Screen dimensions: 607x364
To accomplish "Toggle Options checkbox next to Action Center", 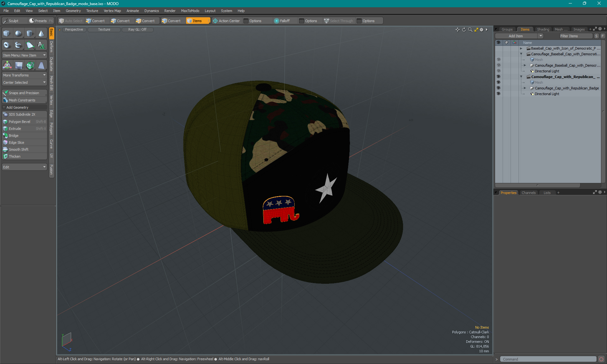I will [x=246, y=21].
